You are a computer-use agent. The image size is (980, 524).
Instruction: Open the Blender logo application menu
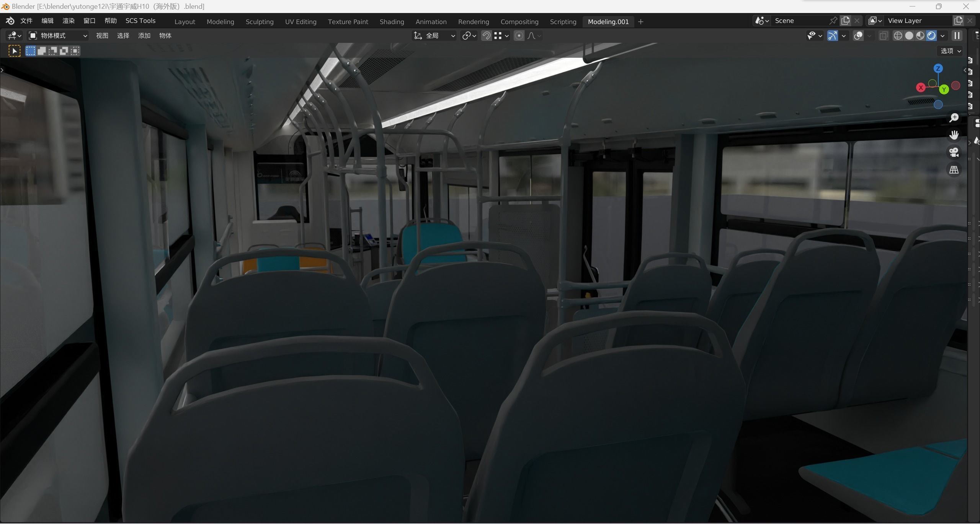[x=10, y=21]
